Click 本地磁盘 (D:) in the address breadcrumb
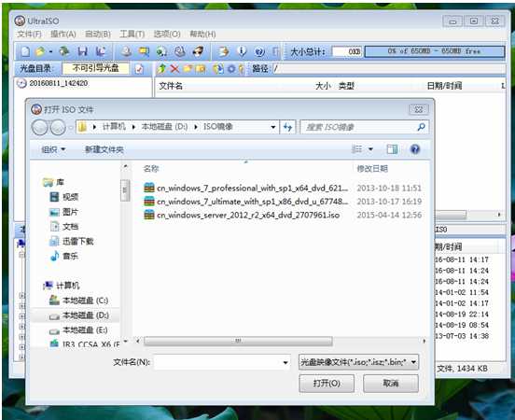 164,127
